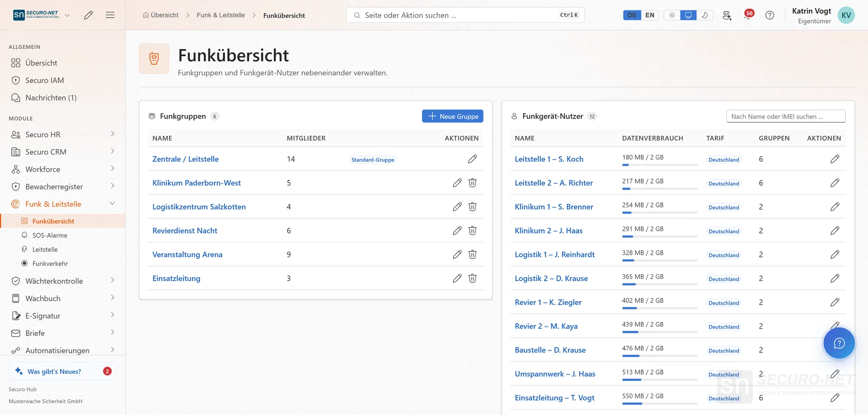The height and width of the screenshot is (415, 868).
Task: Go to Funk & Leitstelle breadcrumb
Action: (x=221, y=15)
